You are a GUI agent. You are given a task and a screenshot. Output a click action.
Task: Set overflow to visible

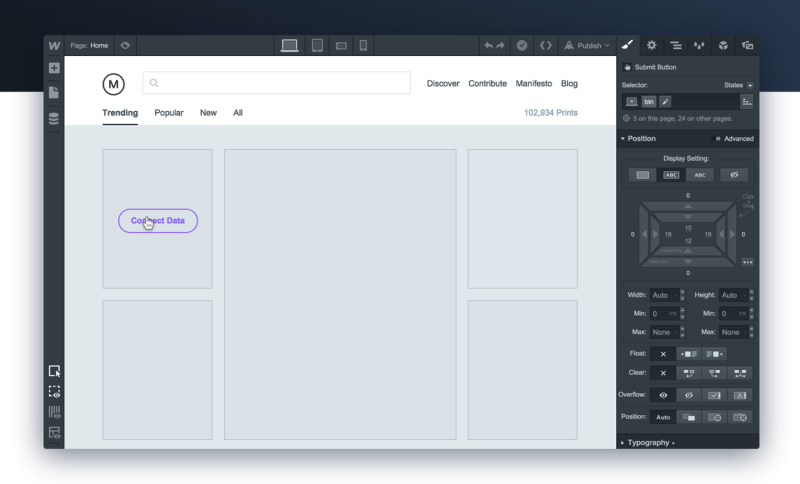click(x=662, y=395)
